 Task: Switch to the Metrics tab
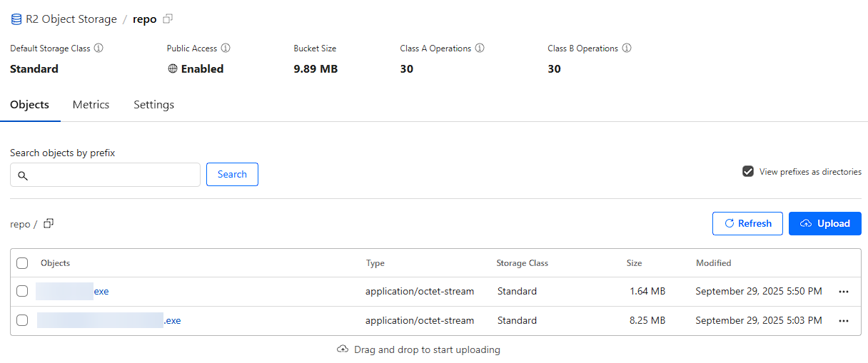pos(91,105)
